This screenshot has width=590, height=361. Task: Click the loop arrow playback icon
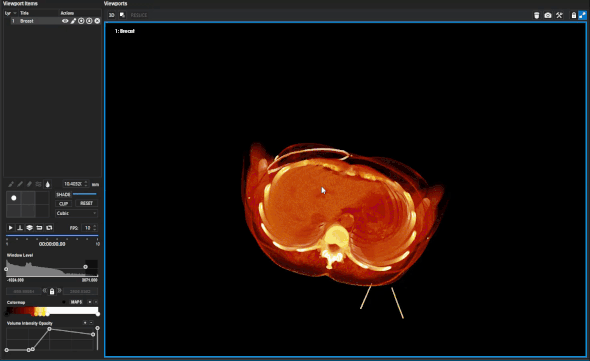coord(39,228)
